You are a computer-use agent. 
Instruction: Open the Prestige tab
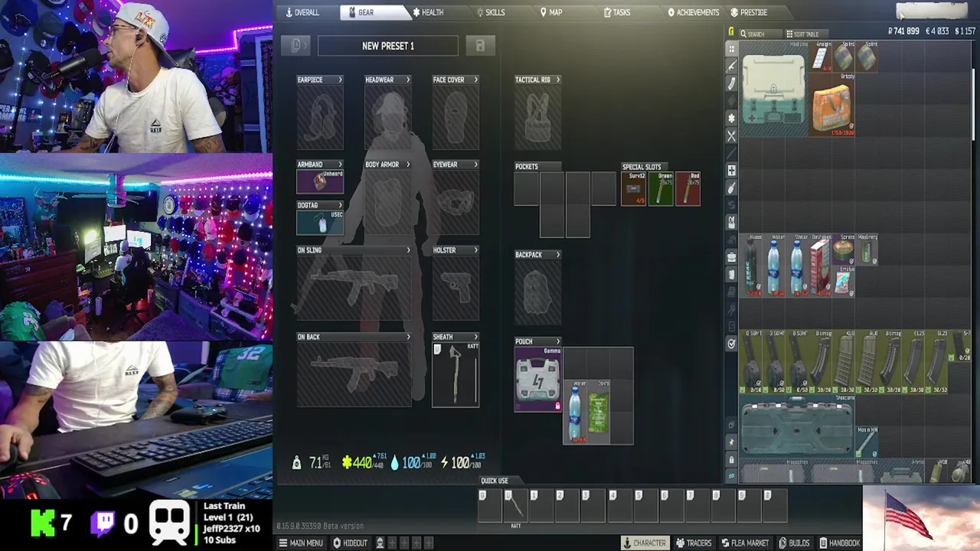click(x=749, y=12)
